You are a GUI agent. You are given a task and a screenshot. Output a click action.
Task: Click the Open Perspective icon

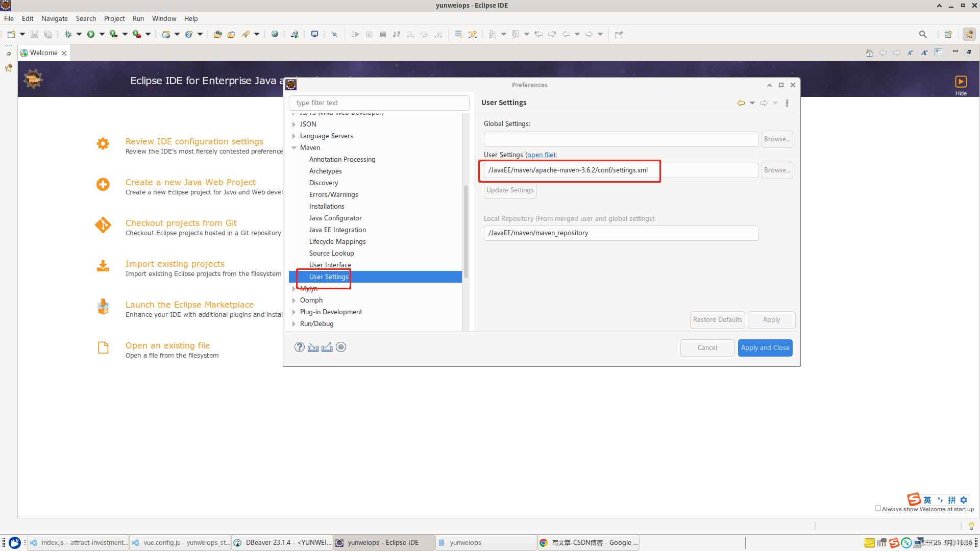tap(948, 34)
